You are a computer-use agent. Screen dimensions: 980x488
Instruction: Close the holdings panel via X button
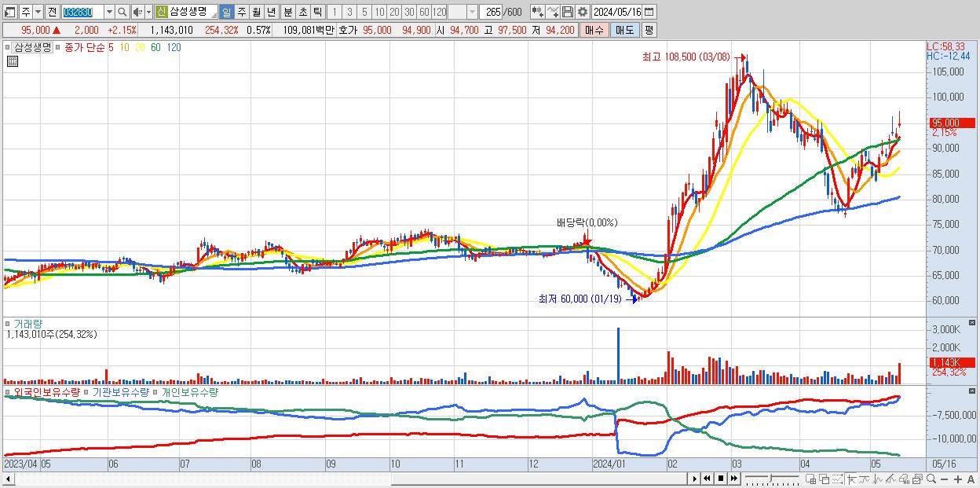[x=974, y=391]
